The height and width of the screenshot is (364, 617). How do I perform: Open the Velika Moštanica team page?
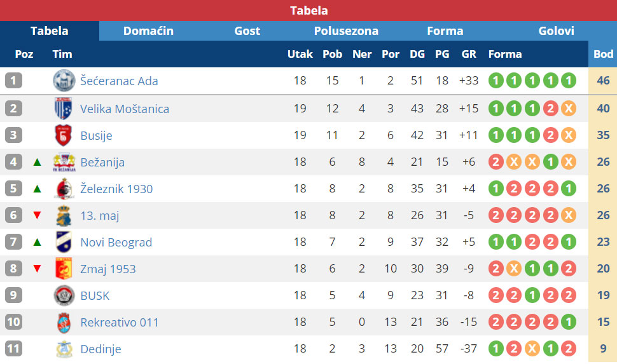[125, 109]
